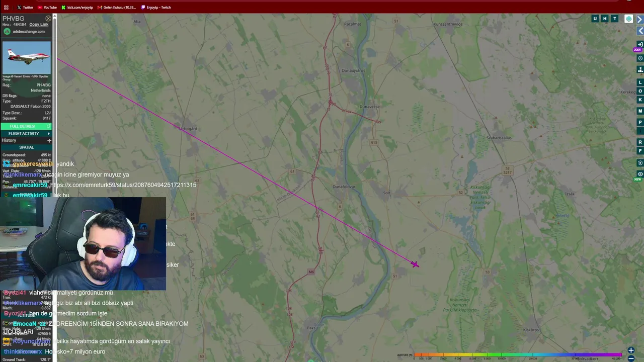Image resolution: width=644 pixels, height=362 pixels.
Task: Click the adsbexchange round logo icon
Action: 7,31
